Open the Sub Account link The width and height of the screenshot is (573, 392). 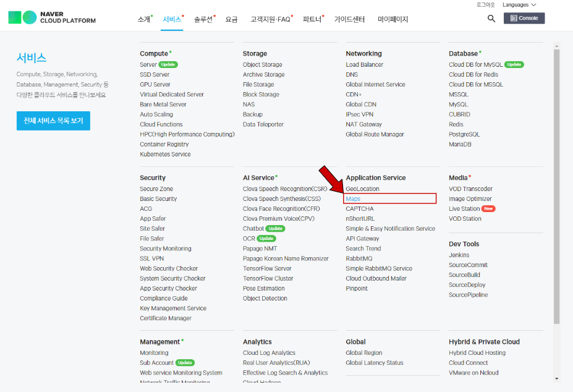pyautogui.click(x=157, y=363)
